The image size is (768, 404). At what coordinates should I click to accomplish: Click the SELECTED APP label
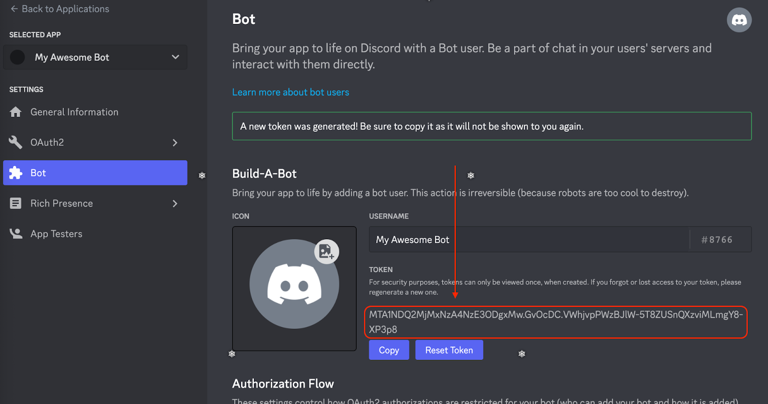click(35, 35)
